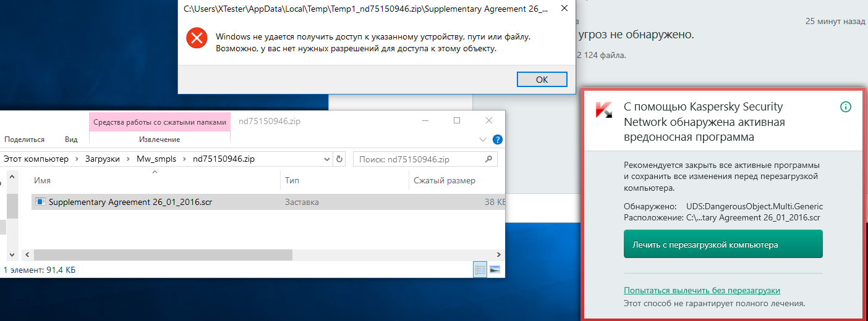Click the .scr file's screensaver icon

tap(41, 202)
